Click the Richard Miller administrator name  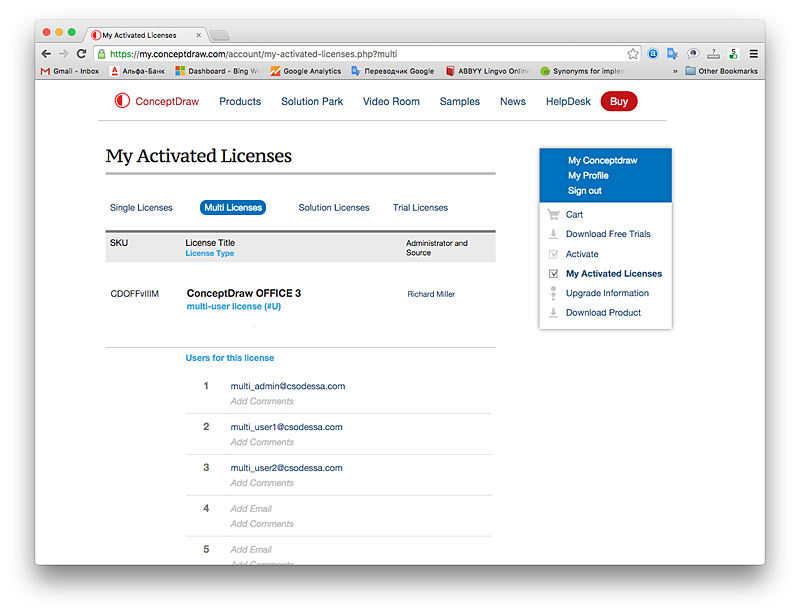click(x=431, y=294)
